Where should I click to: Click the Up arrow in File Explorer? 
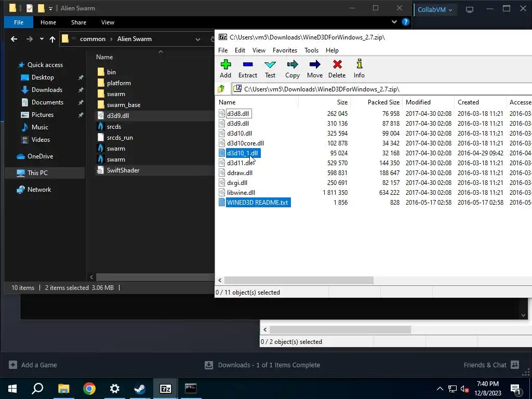pyautogui.click(x=52, y=39)
